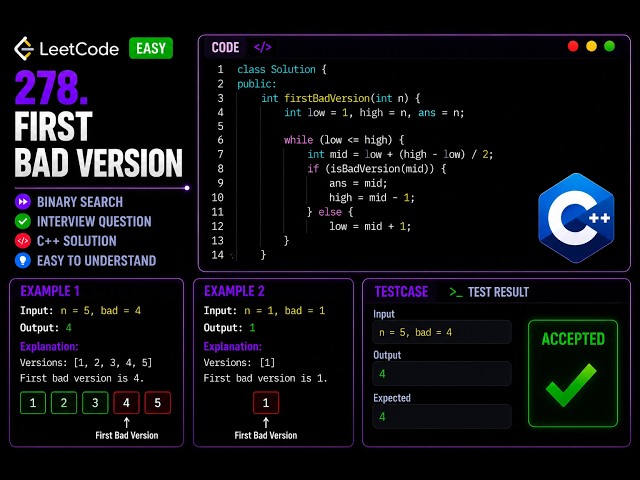
Task: Click code line 2 public:
Action: (x=257, y=84)
